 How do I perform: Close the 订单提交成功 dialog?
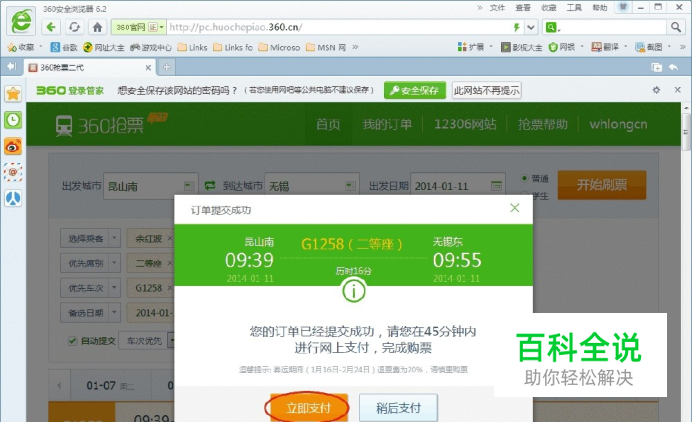pos(515,208)
